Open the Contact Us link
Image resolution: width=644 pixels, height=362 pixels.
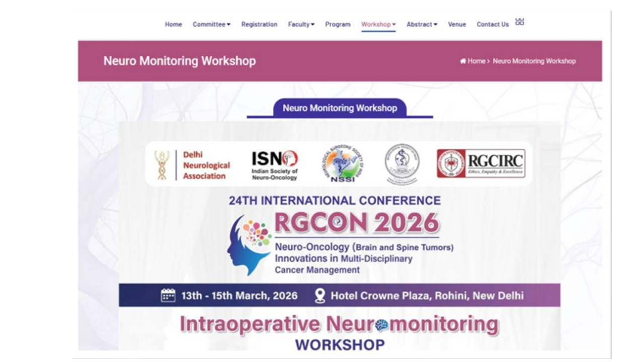pyautogui.click(x=493, y=24)
